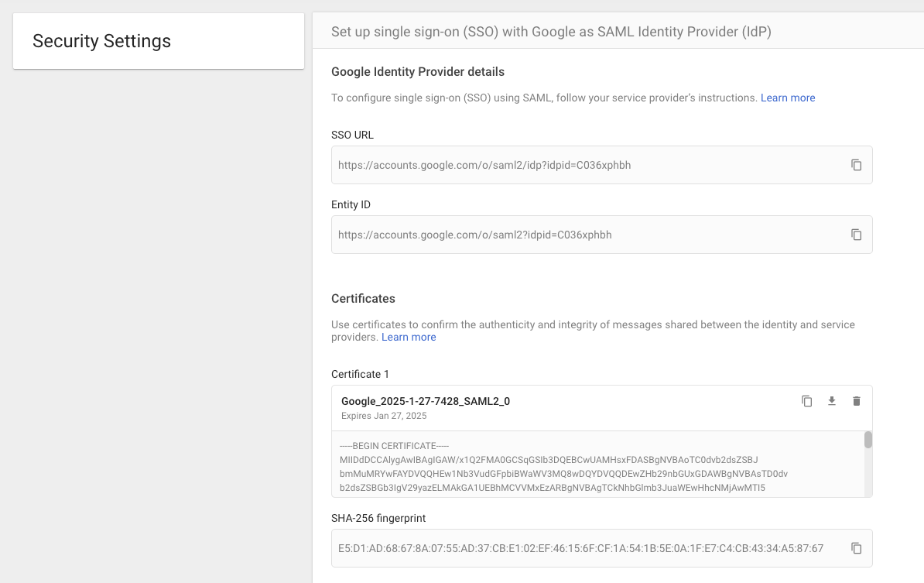Download the Google_2025-1-27-7428_SAML2_0 certificate
The height and width of the screenshot is (583, 924).
[831, 401]
